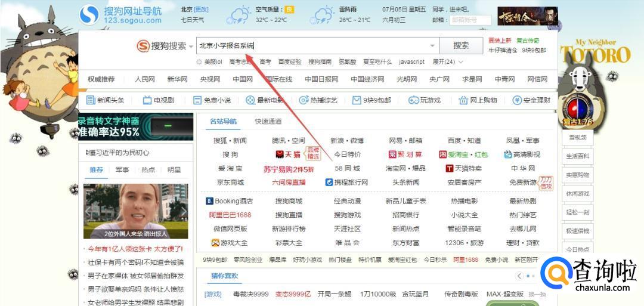The height and width of the screenshot is (306, 644).
Task: Switch to the 名站导航 tab
Action: pos(223,121)
